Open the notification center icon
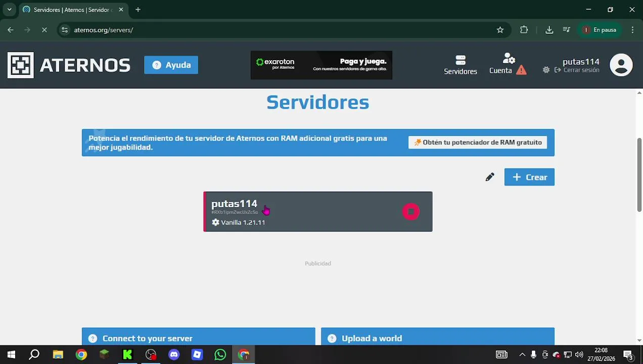The height and width of the screenshot is (364, 643). point(628,355)
